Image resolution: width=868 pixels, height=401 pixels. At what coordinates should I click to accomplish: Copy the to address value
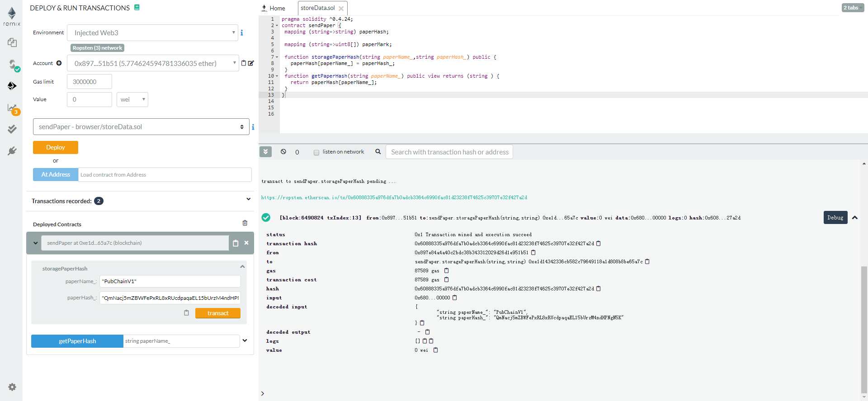[647, 261]
